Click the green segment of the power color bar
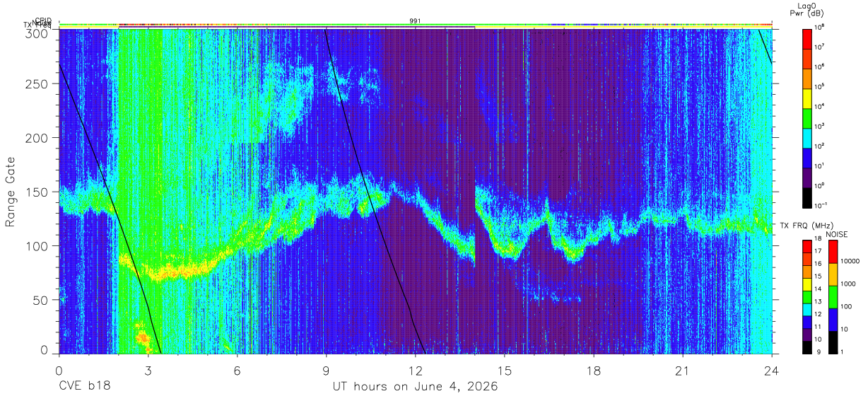This screenshot has height=401, width=868. (808, 117)
